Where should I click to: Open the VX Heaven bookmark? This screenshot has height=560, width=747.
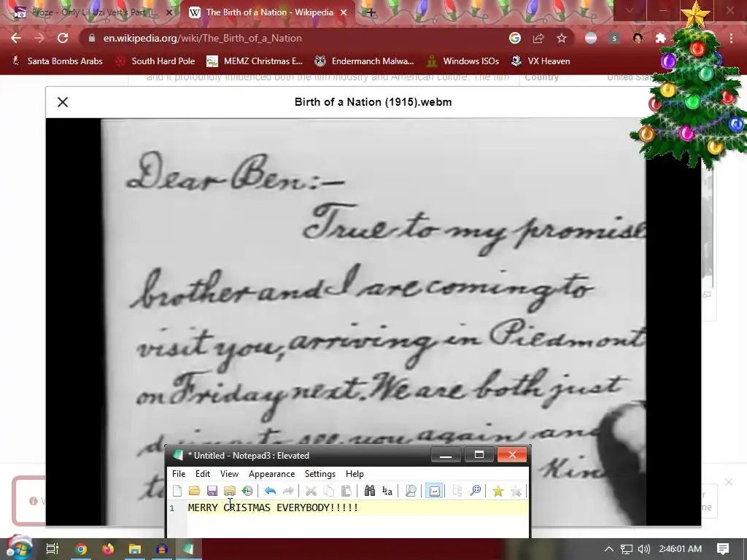point(541,61)
